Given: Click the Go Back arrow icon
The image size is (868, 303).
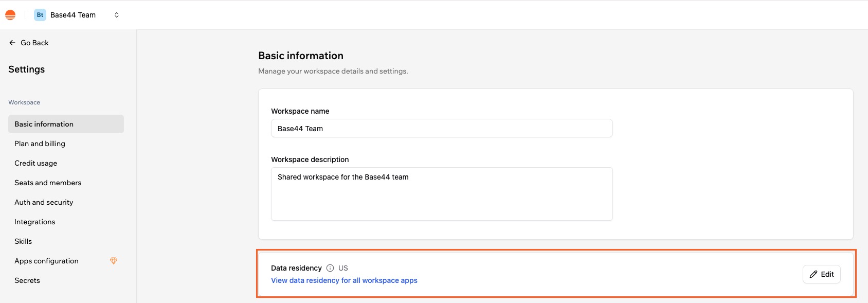Looking at the screenshot, I should coord(12,43).
